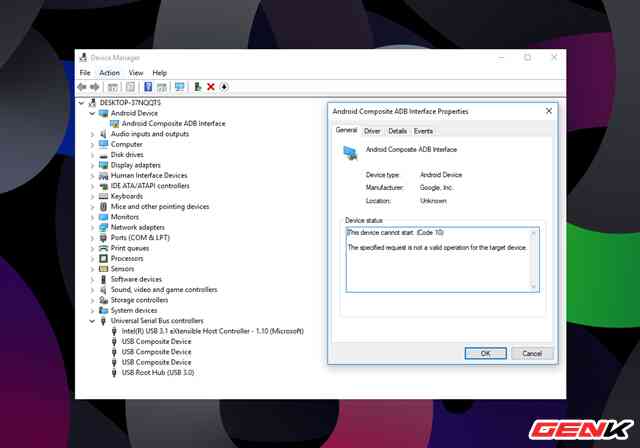Collapse Universal Serial Bus controllers
640x448 pixels.
click(92, 321)
